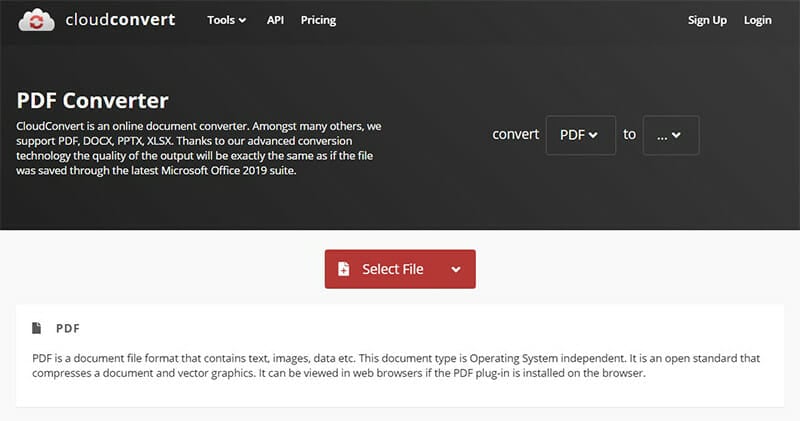Image resolution: width=800 pixels, height=421 pixels.
Task: Click the document icon beside PDF heading
Action: click(x=36, y=328)
